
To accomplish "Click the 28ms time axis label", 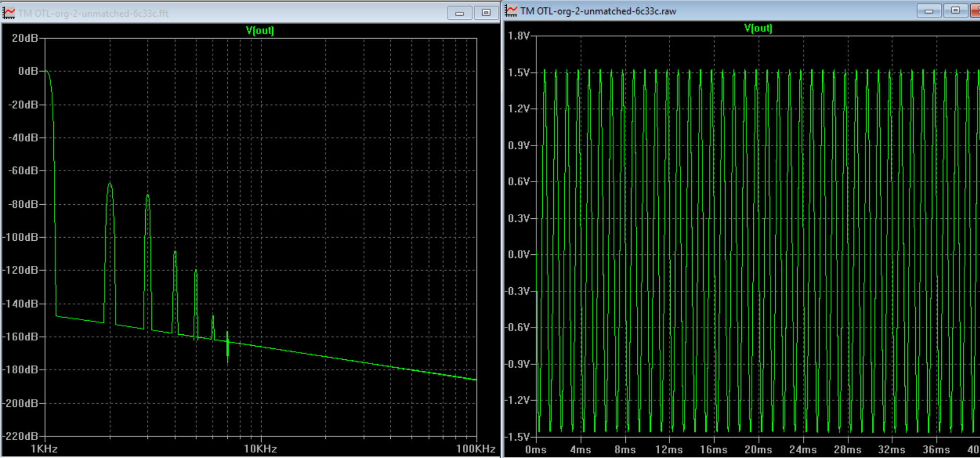I will pos(847,450).
